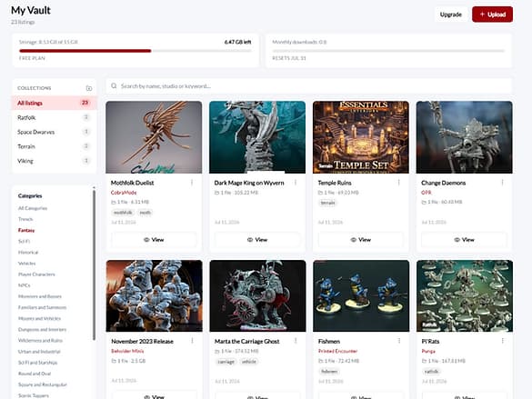Click the ratfolk tag on Pi'Rats

(x=431, y=372)
